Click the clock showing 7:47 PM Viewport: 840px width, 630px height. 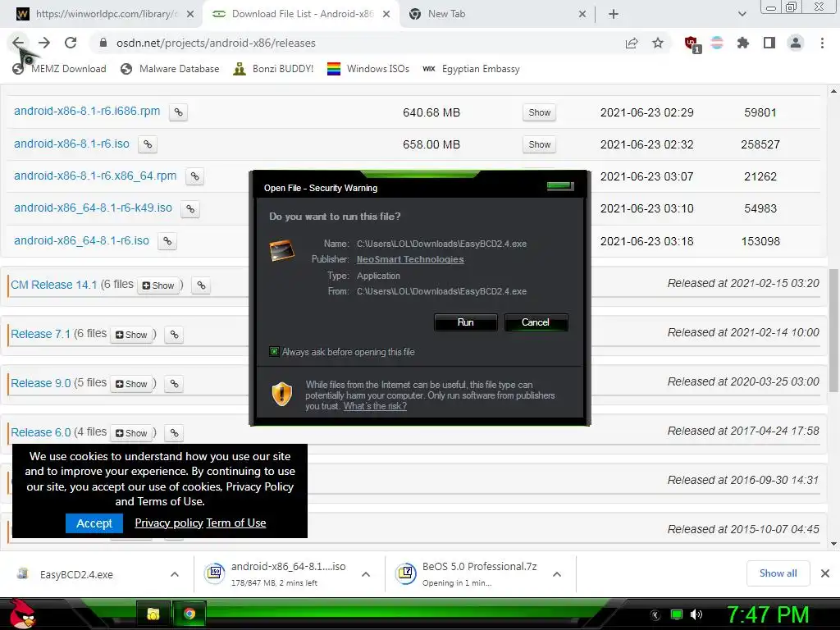768,614
